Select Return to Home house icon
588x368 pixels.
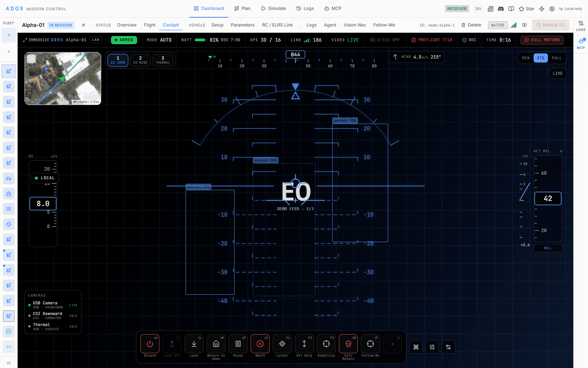click(216, 344)
